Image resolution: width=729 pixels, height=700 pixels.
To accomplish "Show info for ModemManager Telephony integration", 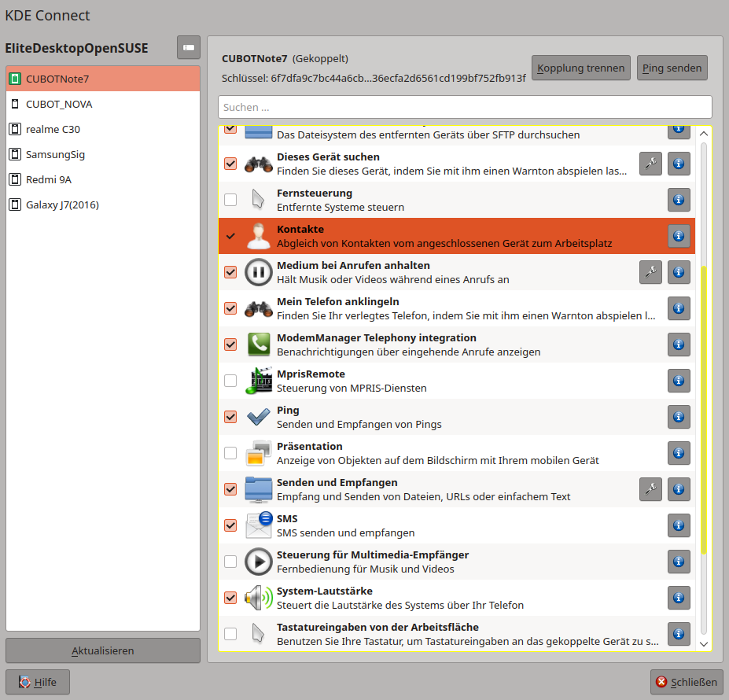I will click(679, 344).
